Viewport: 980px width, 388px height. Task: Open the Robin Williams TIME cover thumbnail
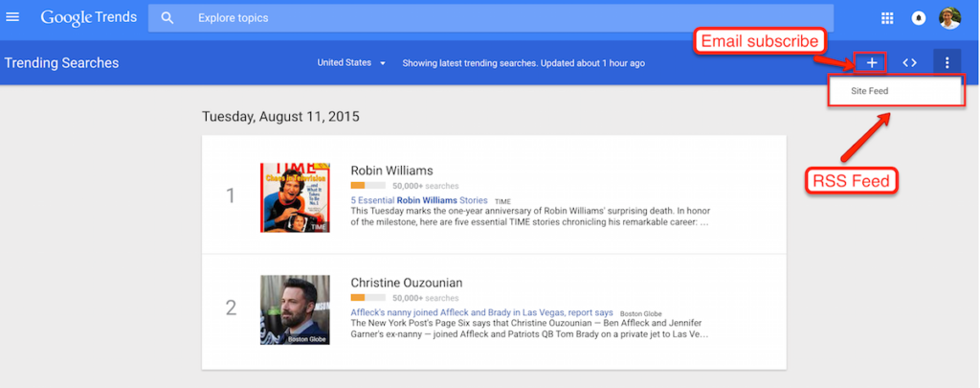point(295,197)
